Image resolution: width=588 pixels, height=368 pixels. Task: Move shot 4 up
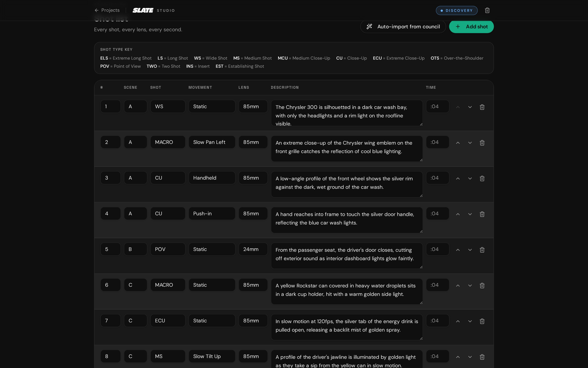pos(458,214)
